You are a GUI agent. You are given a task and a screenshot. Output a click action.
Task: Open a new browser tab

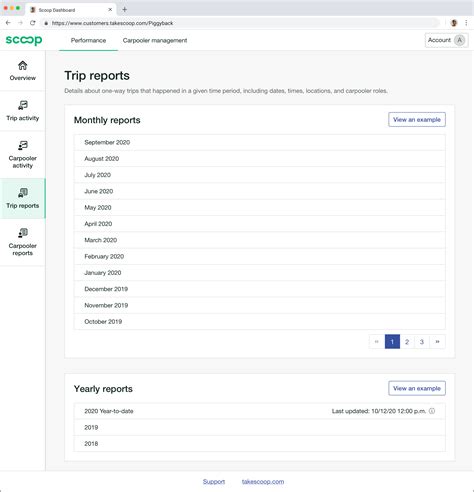(x=124, y=9)
